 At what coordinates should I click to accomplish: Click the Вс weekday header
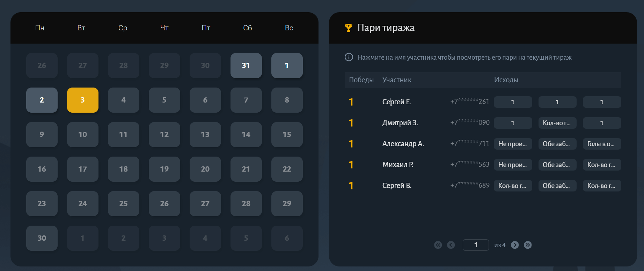click(289, 28)
